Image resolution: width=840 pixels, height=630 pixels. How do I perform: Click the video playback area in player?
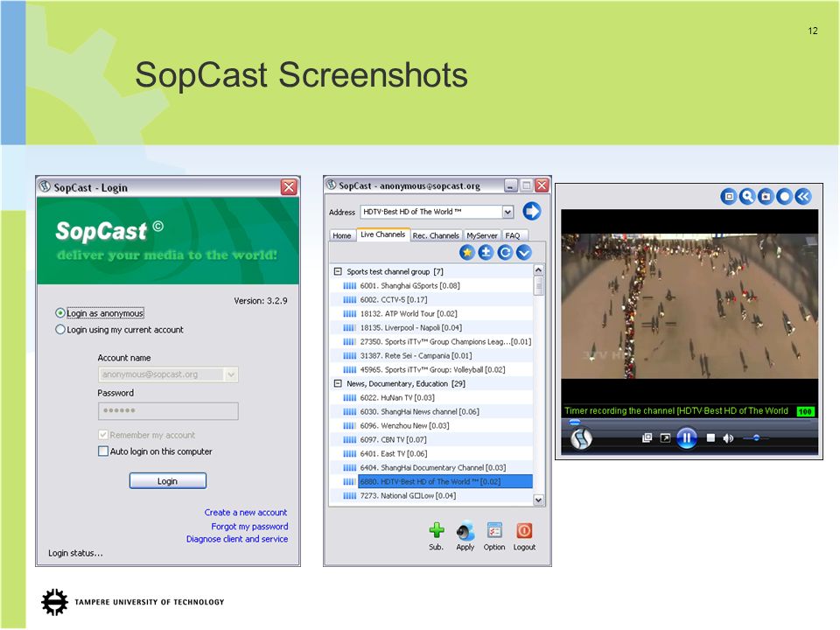(689, 306)
